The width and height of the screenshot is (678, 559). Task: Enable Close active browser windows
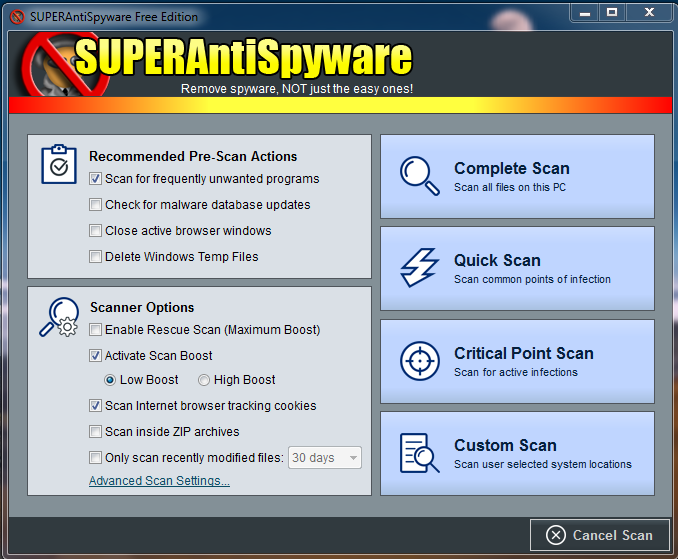(x=95, y=230)
